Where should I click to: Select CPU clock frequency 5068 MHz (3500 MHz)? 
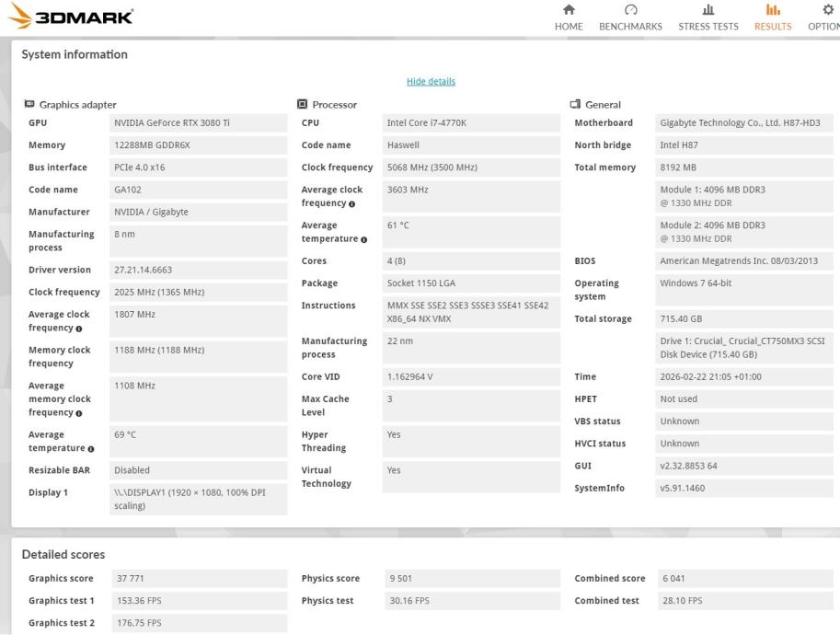[x=471, y=167]
